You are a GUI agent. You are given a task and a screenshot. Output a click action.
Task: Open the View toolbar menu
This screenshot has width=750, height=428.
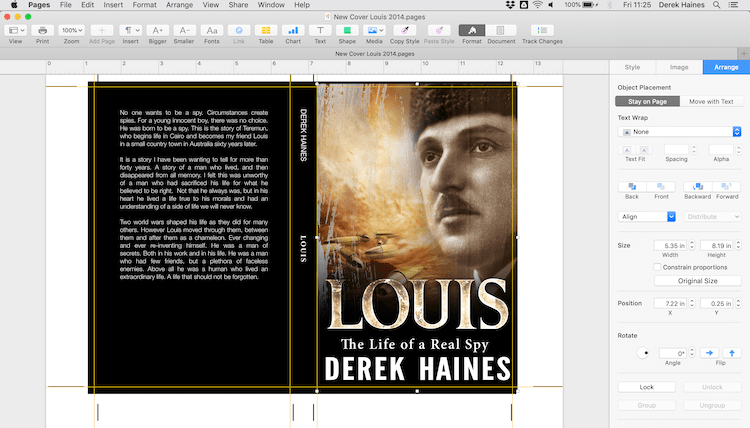pos(15,30)
